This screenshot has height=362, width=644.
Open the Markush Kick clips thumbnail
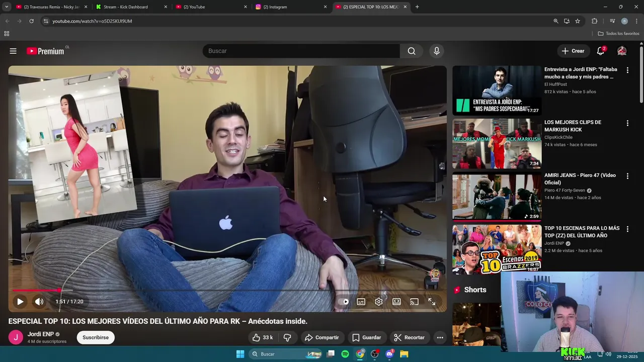pyautogui.click(x=497, y=144)
